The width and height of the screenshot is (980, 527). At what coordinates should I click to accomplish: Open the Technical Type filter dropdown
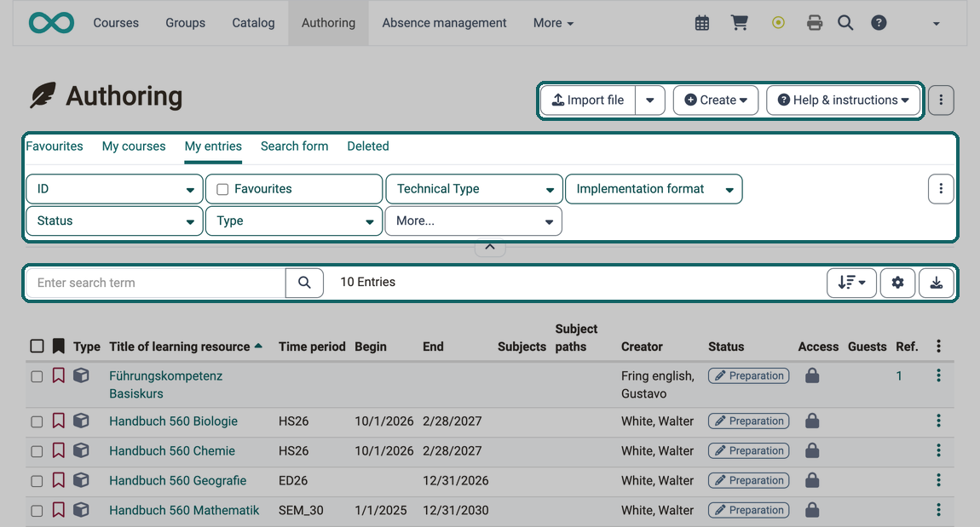(x=474, y=188)
